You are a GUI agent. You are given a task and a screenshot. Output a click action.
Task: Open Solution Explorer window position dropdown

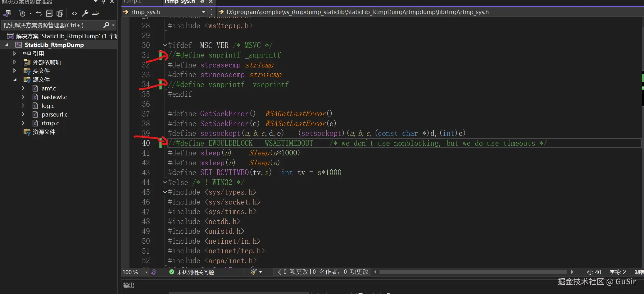pyautogui.click(x=96, y=2)
